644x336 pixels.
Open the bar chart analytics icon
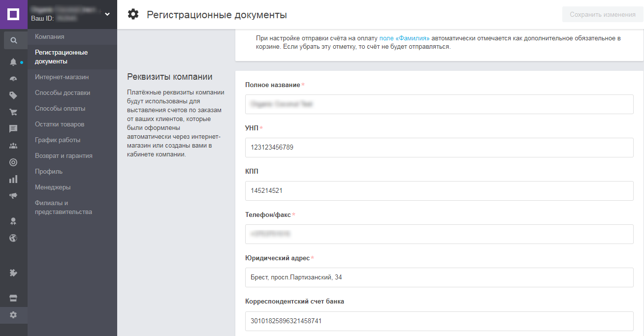pyautogui.click(x=14, y=179)
